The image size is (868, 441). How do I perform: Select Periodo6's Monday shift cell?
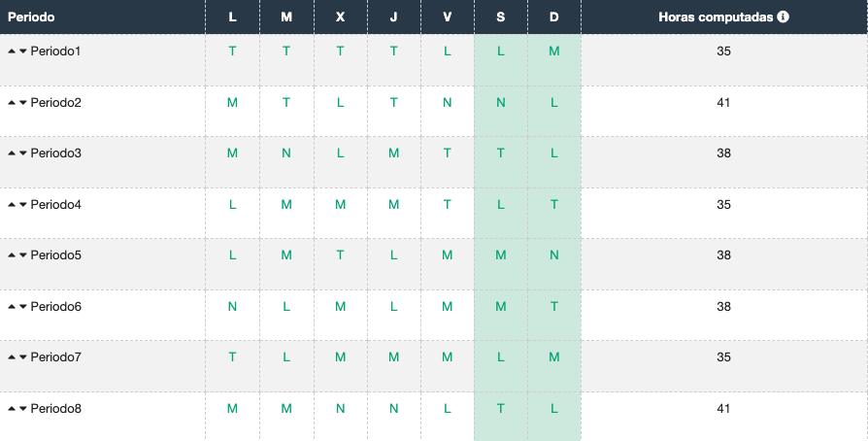232,306
